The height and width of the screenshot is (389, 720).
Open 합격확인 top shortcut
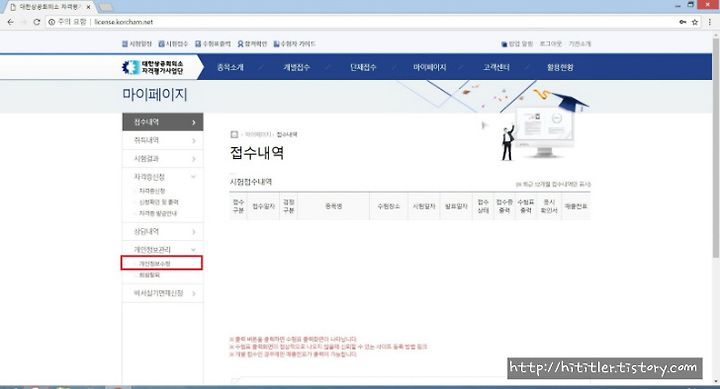(x=252, y=44)
